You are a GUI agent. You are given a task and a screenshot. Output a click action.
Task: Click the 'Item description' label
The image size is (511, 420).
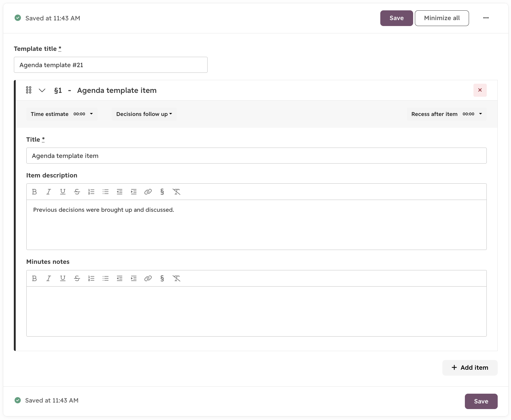52,175
